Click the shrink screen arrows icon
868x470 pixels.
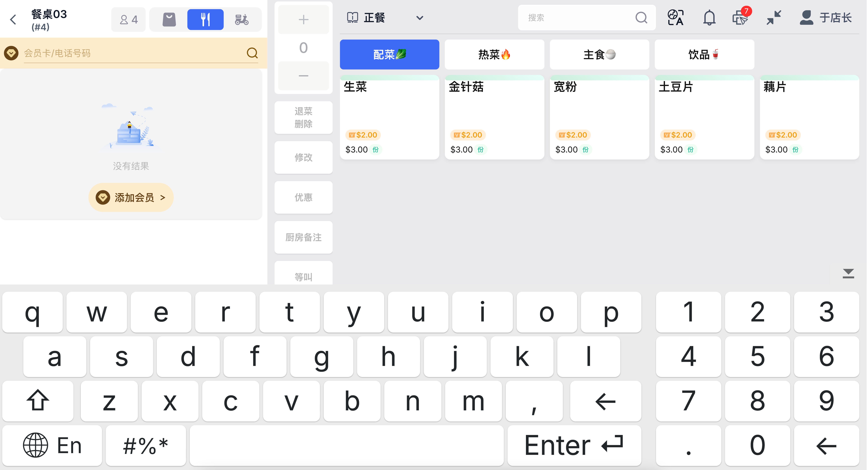774,18
